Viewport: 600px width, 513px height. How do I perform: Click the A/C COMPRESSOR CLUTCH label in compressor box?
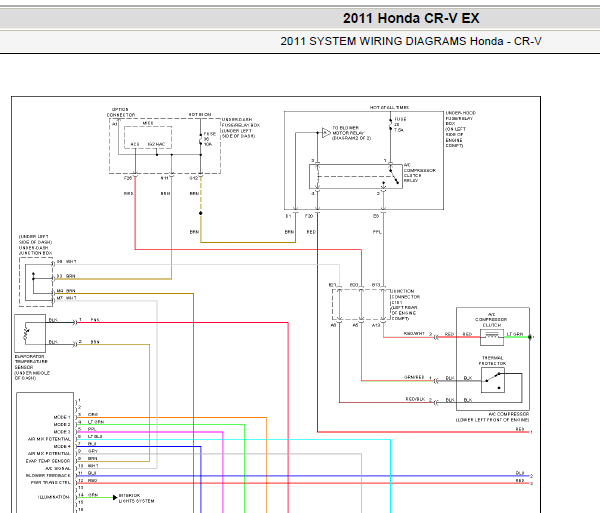[492, 320]
